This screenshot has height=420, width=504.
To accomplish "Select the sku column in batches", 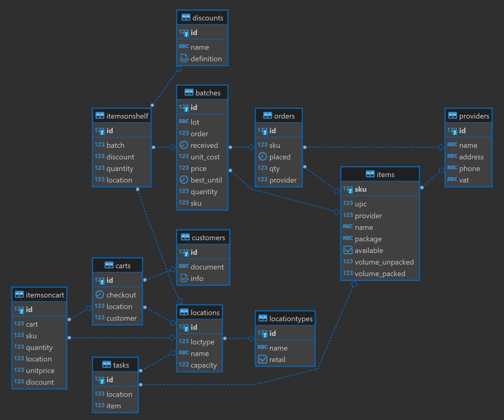I will coord(202,203).
